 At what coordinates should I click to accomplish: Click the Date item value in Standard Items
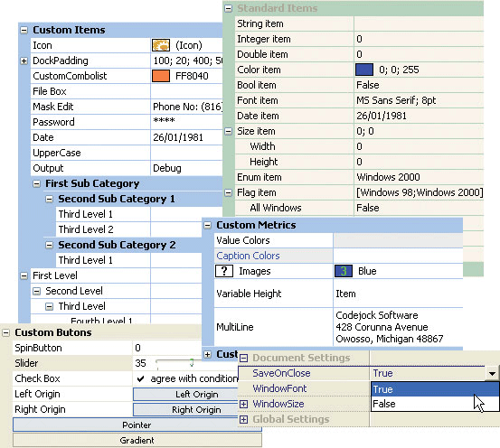point(382,116)
